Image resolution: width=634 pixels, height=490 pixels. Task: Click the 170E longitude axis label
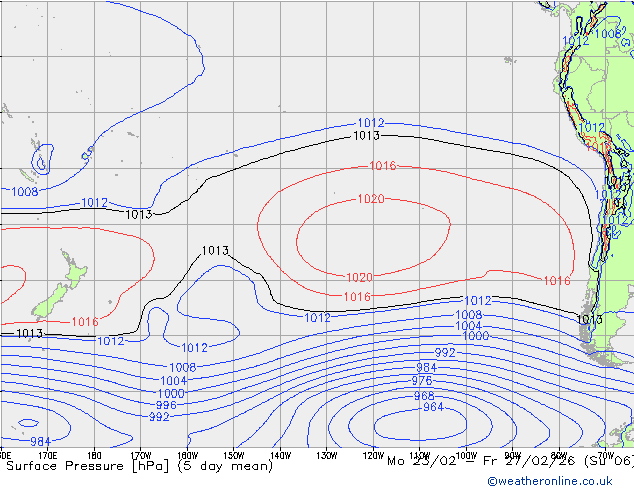[x=48, y=456]
